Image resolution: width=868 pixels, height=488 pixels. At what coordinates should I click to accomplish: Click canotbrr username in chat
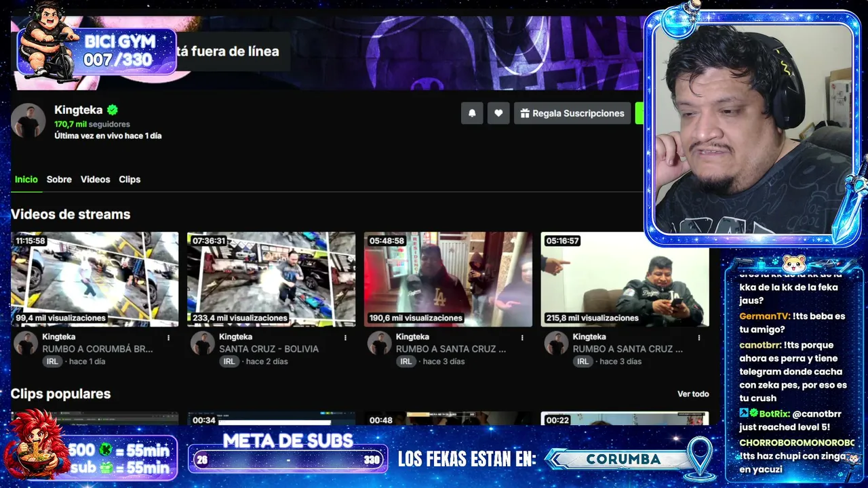click(759, 345)
